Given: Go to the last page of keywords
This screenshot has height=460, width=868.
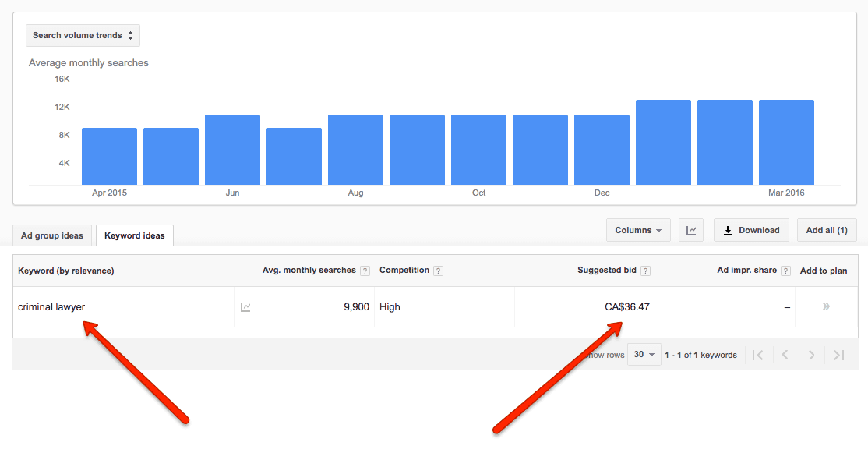Looking at the screenshot, I should pyautogui.click(x=838, y=355).
